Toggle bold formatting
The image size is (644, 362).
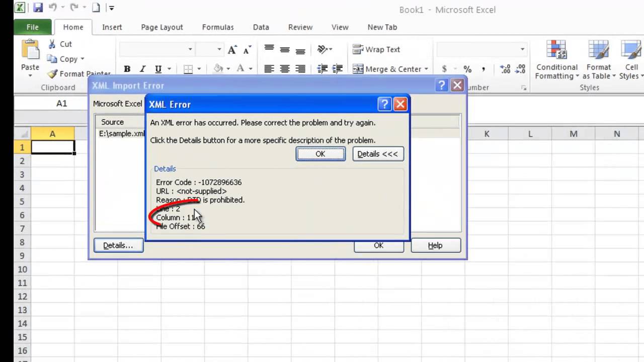[127, 69]
